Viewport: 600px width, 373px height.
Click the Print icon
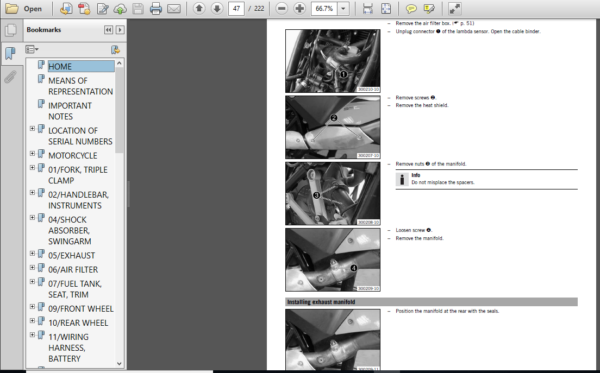click(156, 8)
